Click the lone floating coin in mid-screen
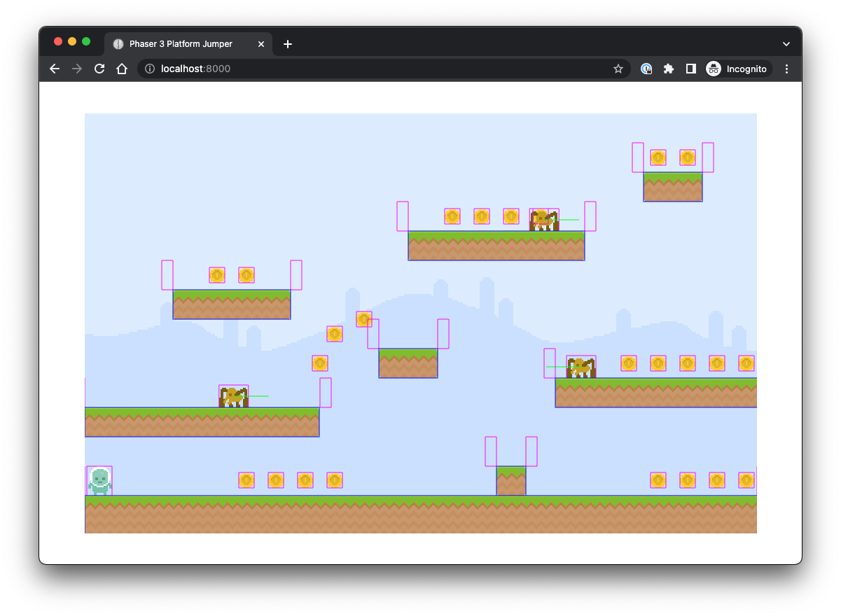This screenshot has width=841, height=616. pyautogui.click(x=320, y=363)
